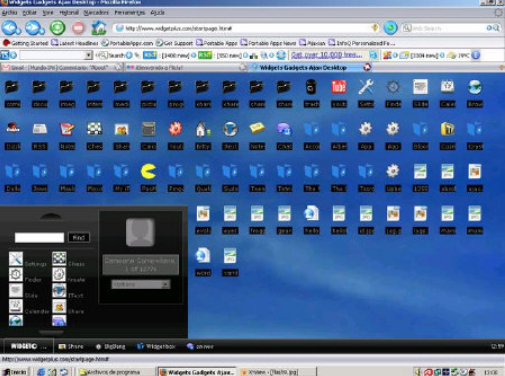Open the first black folder desktop icon
The height and width of the screenshot is (376, 505).
[x=12, y=87]
